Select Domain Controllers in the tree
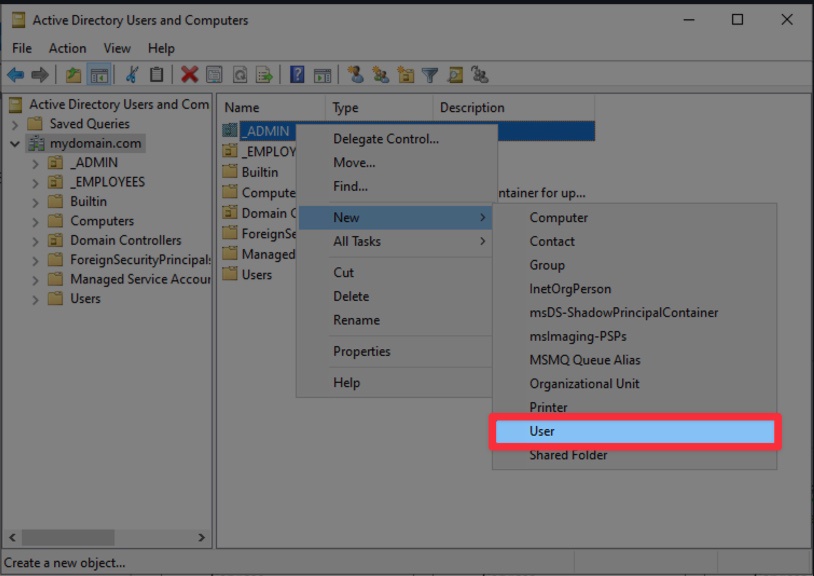Image resolution: width=814 pixels, height=576 pixels. click(x=126, y=240)
